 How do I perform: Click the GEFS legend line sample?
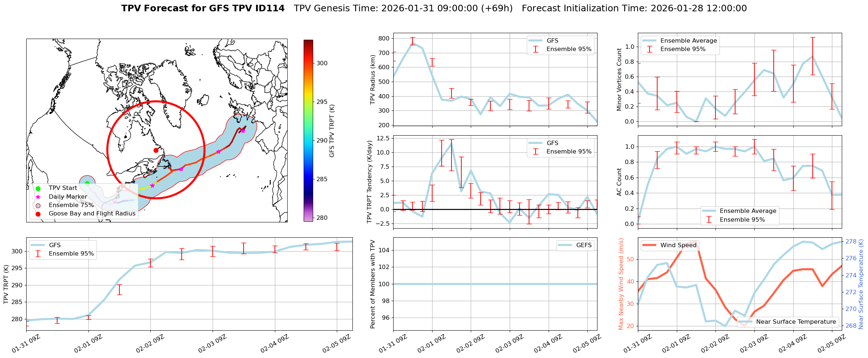pyautogui.click(x=565, y=245)
